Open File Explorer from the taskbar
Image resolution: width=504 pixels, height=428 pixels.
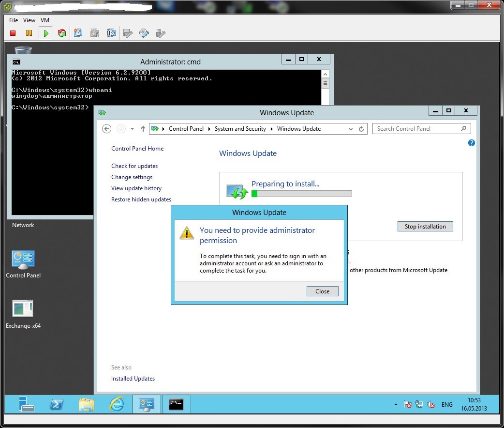87,404
